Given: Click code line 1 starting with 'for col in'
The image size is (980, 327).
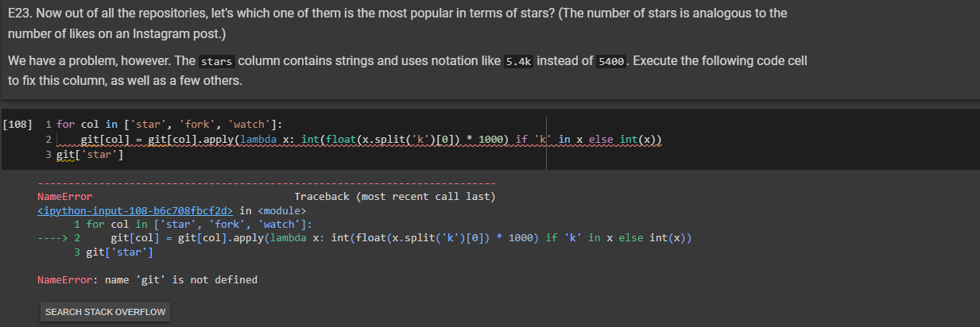Looking at the screenshot, I should pos(170,124).
